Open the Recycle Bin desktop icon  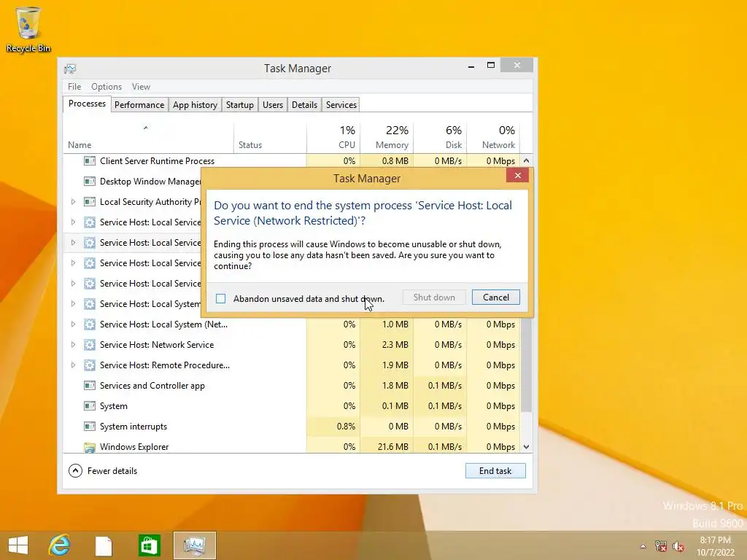tap(28, 29)
